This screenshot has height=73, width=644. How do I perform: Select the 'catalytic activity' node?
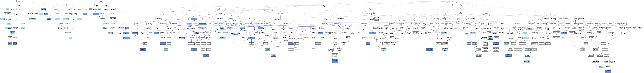13,5
